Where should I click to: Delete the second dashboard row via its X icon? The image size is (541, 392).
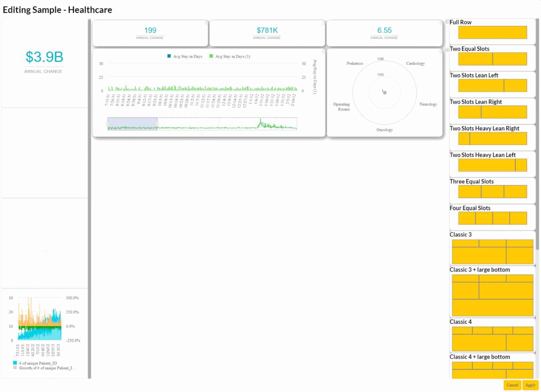tap(447, 50)
